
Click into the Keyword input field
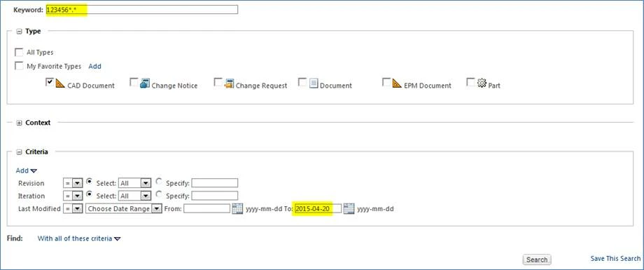point(141,9)
